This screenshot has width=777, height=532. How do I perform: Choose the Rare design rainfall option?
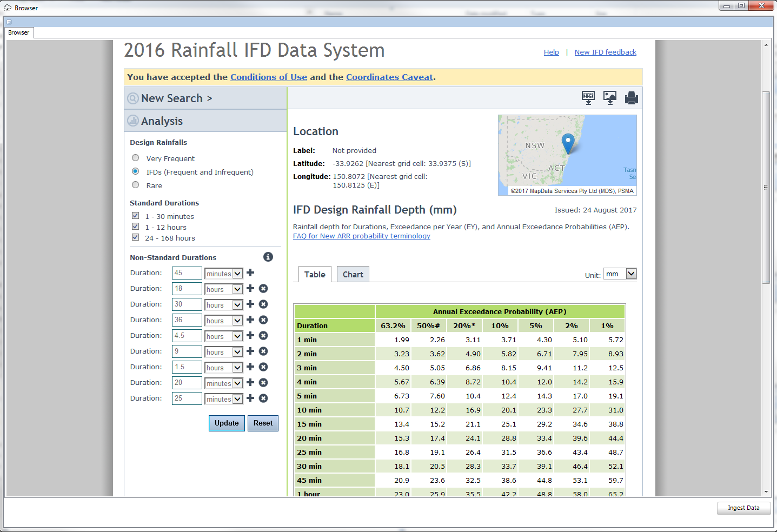(136, 185)
